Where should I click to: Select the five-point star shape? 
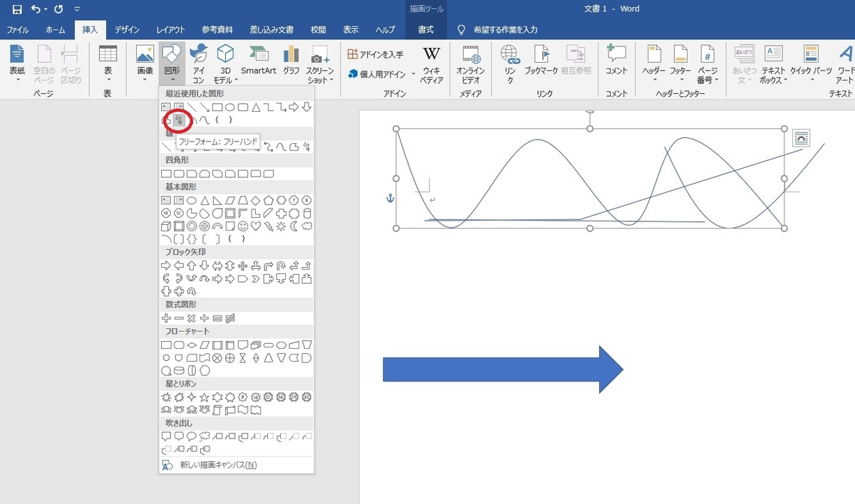point(204,397)
